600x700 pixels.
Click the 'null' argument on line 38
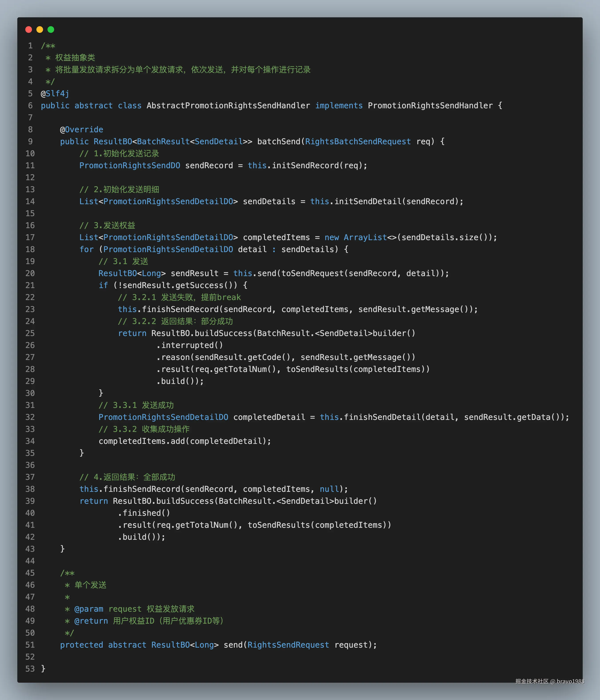(329, 489)
